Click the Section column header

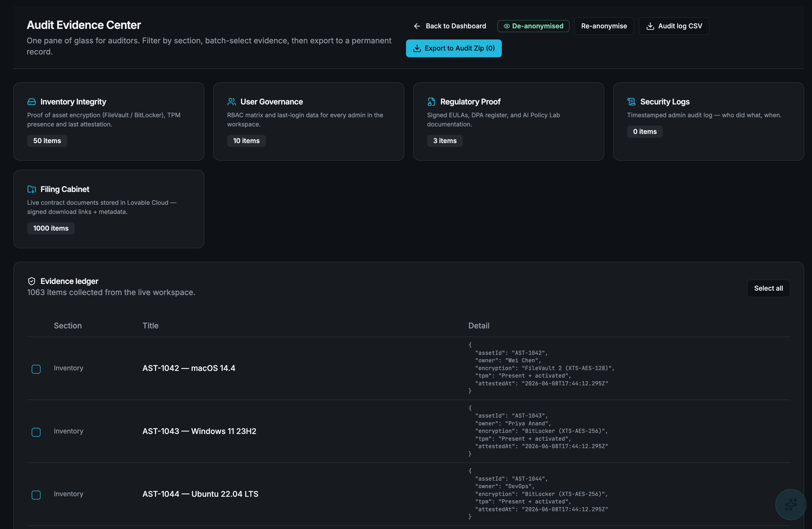pyautogui.click(x=68, y=326)
